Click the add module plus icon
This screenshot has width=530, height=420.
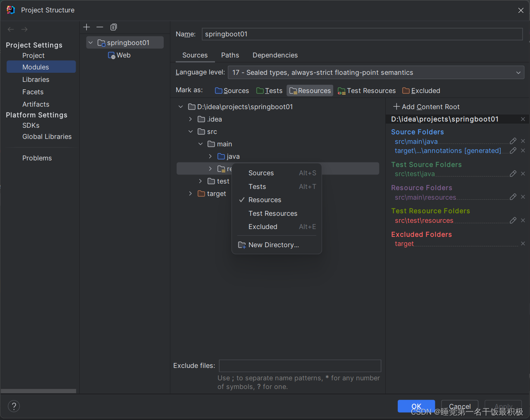pyautogui.click(x=86, y=27)
